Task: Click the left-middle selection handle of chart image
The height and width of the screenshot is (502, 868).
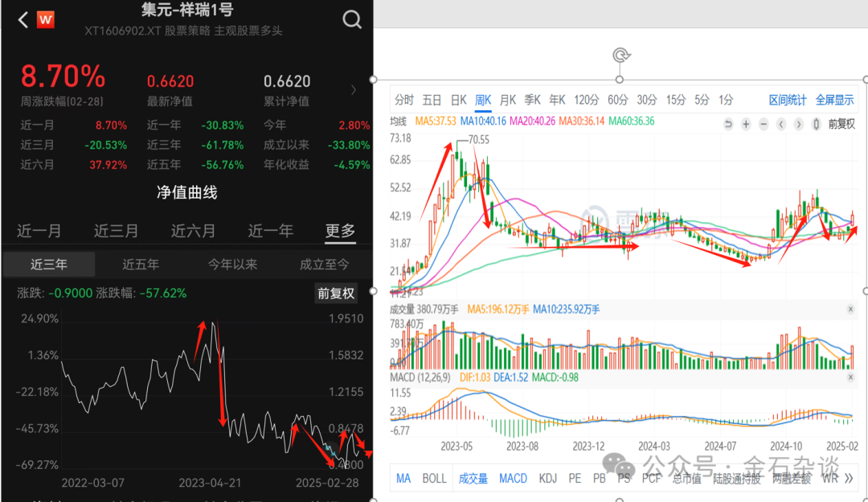Action: pos(374,291)
